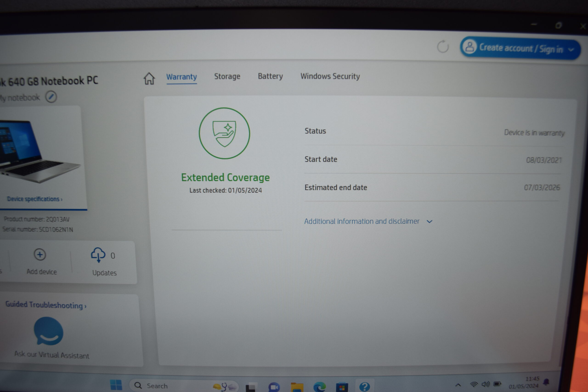Open File Explorer from the taskbar
The width and height of the screenshot is (588, 392).
297,387
